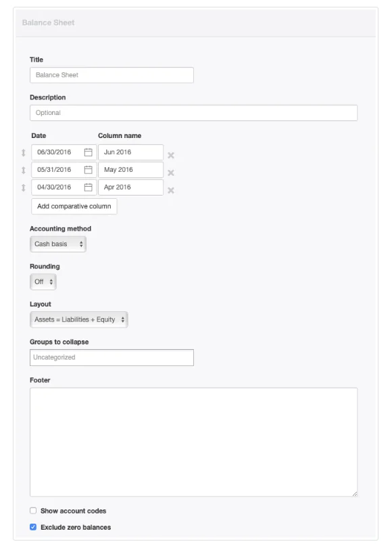Delete the Apr 2016 column row
392x548 pixels.
(x=171, y=190)
